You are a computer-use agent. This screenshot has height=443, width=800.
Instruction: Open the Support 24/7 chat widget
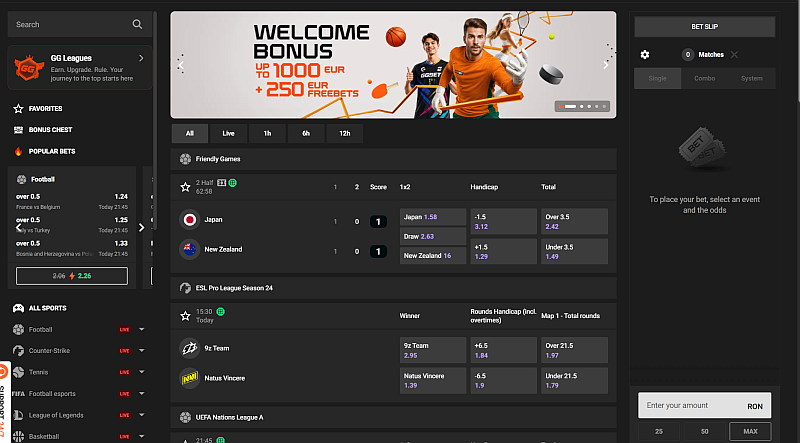5,402
